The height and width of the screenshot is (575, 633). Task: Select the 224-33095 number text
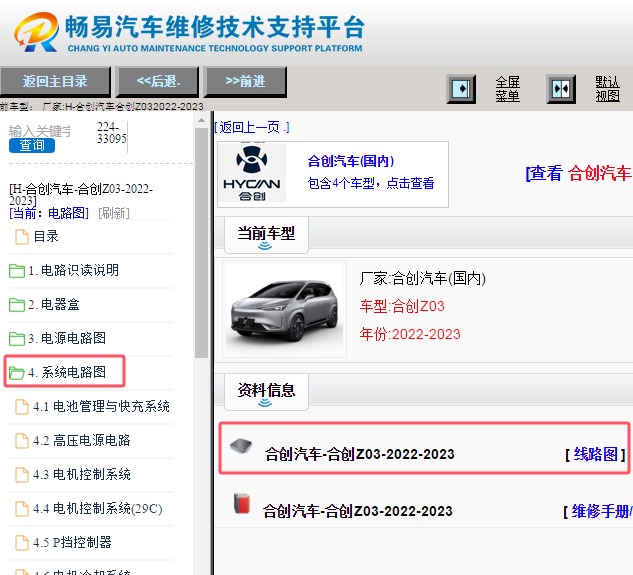pos(111,132)
